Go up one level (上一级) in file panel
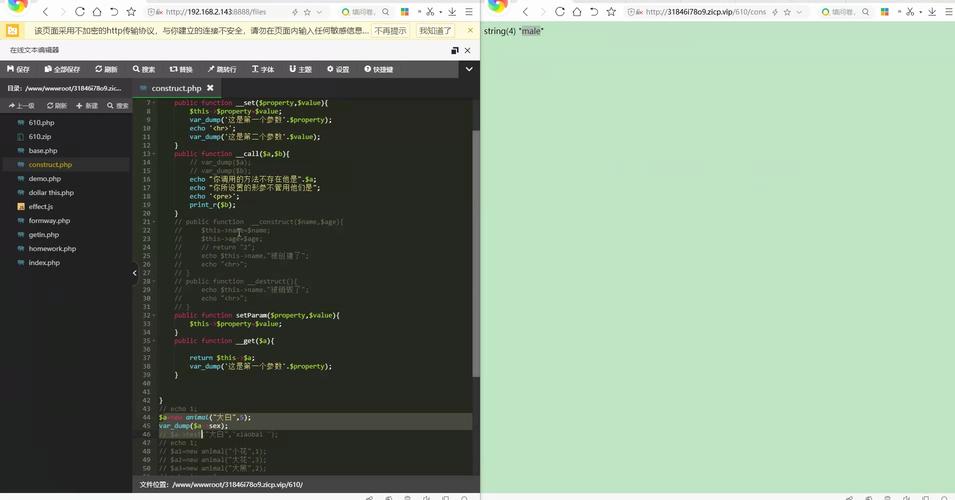Image resolution: width=955 pixels, height=500 pixels. coord(22,106)
